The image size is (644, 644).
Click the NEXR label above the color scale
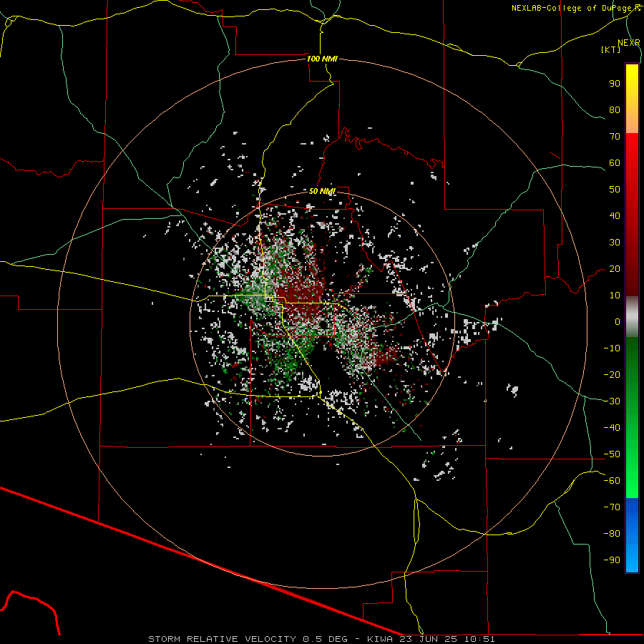(x=629, y=43)
